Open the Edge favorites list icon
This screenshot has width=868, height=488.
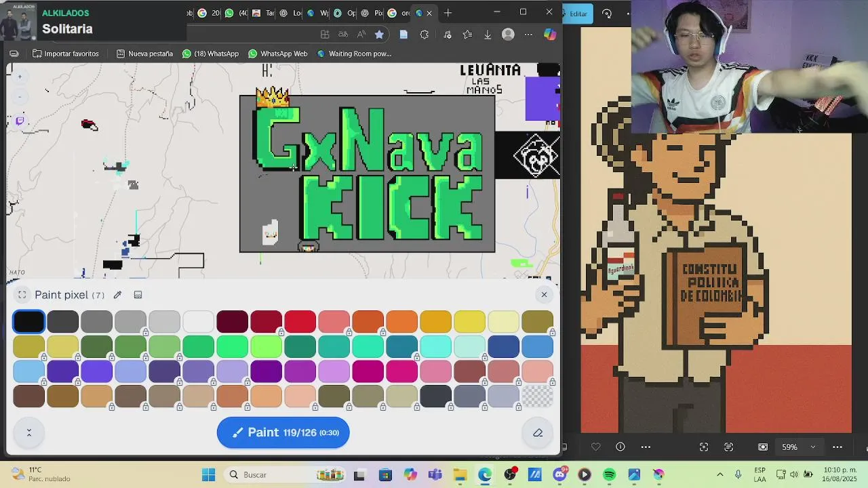467,35
